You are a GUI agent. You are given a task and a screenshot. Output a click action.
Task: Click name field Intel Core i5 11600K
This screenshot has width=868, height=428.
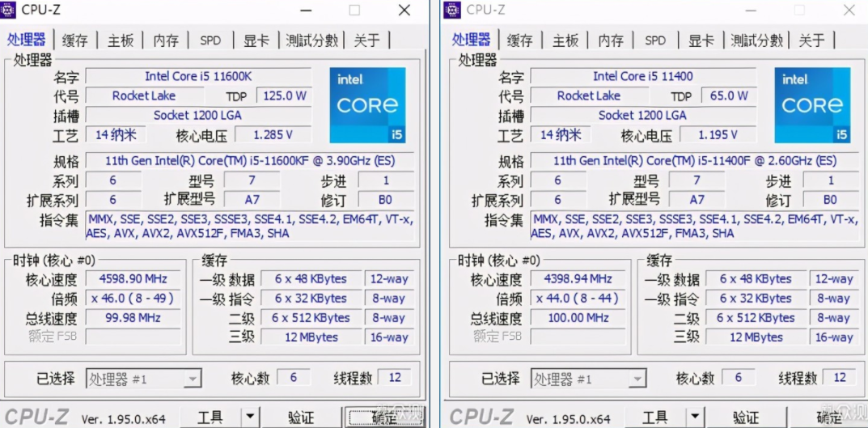tap(198, 76)
